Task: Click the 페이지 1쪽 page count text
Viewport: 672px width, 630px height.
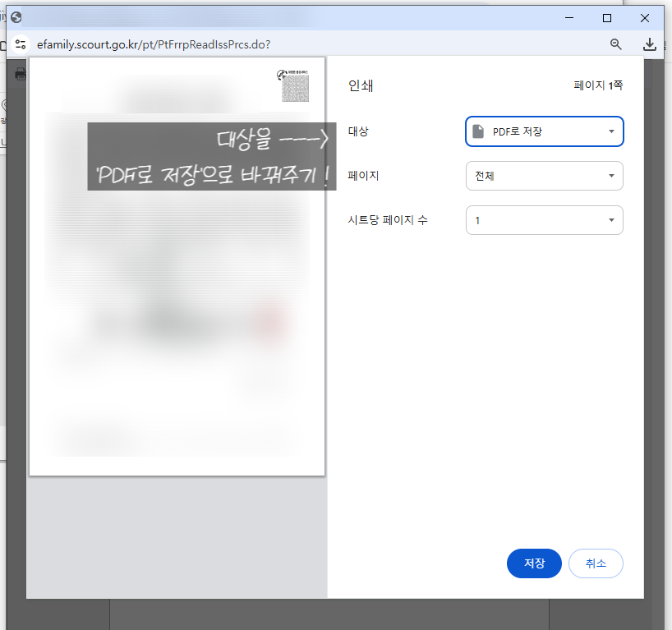Action: (x=598, y=85)
